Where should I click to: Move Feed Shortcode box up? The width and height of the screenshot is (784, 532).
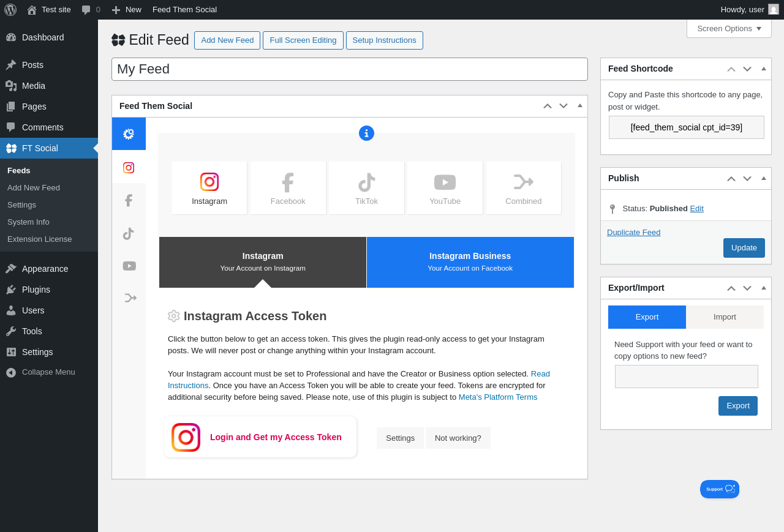click(731, 69)
